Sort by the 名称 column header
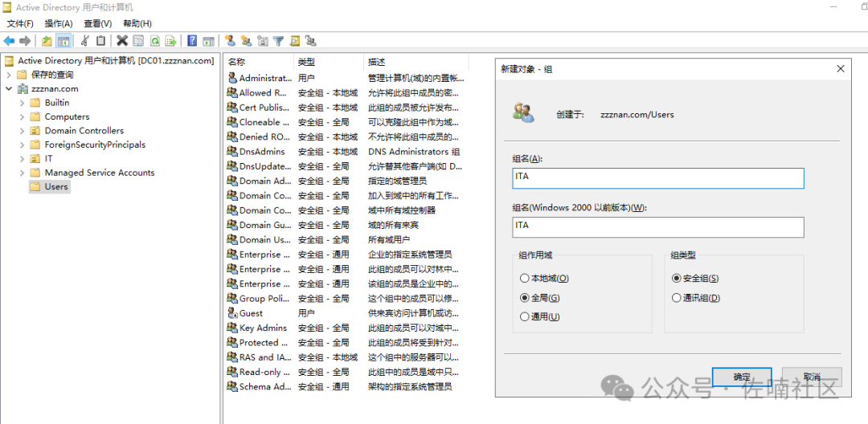 (x=259, y=62)
